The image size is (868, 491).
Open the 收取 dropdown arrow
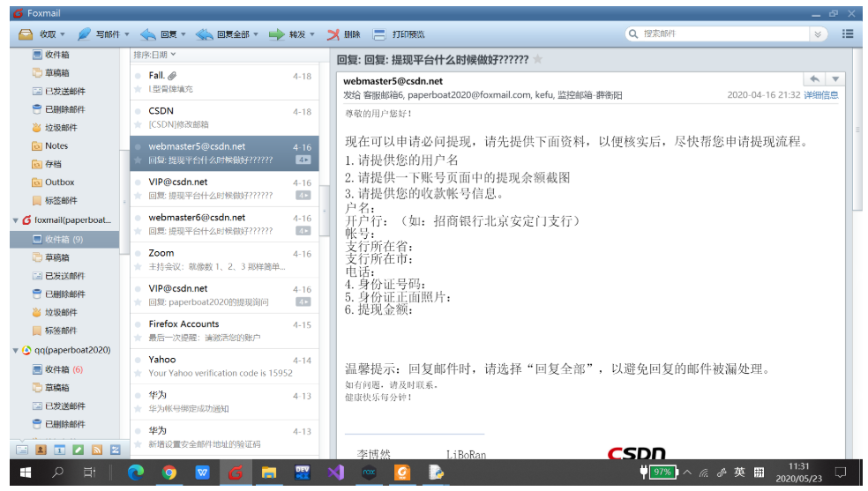click(x=63, y=34)
